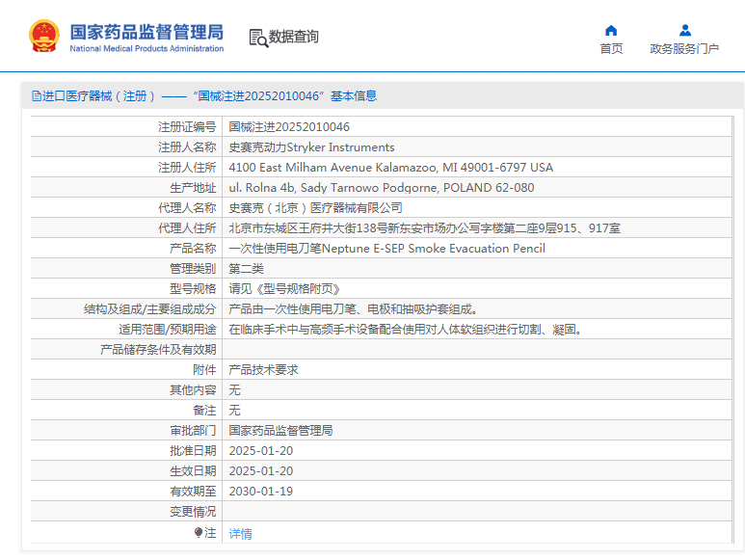Click management category value 第二类

pyautogui.click(x=246, y=269)
